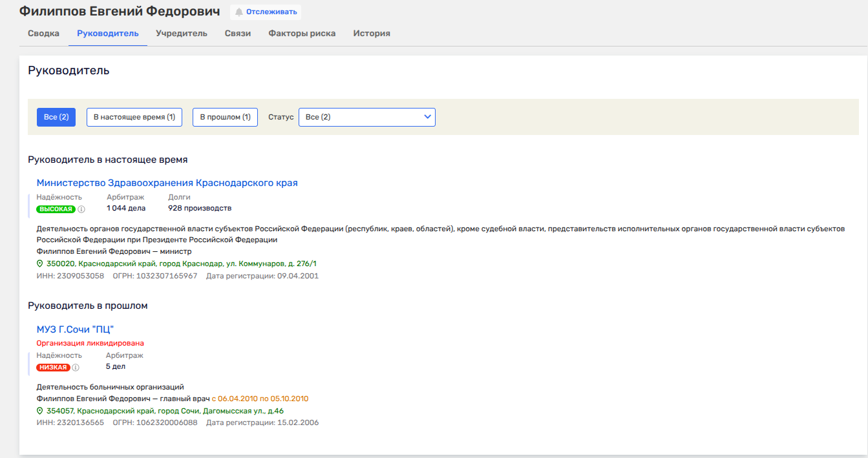868x458 pixels.
Task: Open address 350020 Краснодар, ул. Коммунаров
Action: [181, 264]
